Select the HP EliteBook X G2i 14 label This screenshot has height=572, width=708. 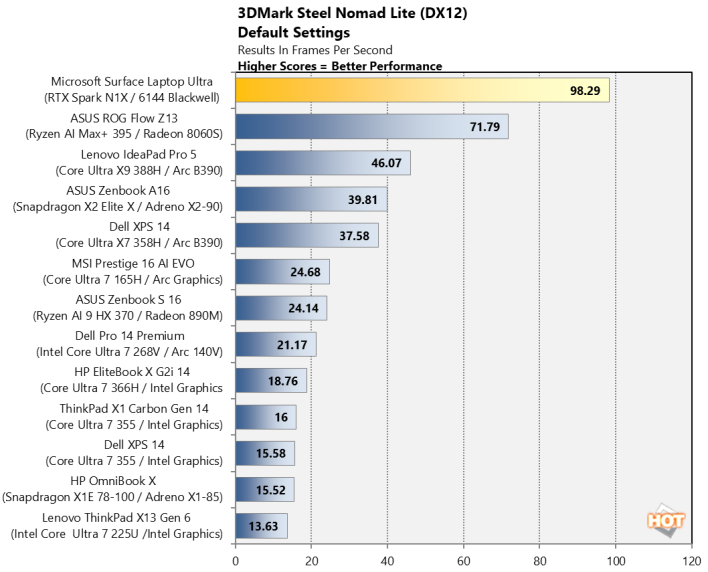(x=132, y=372)
